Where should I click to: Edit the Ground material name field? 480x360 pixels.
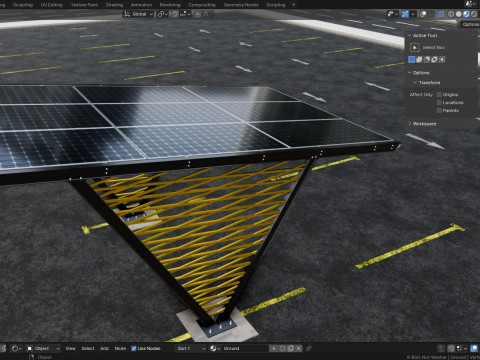click(245, 348)
